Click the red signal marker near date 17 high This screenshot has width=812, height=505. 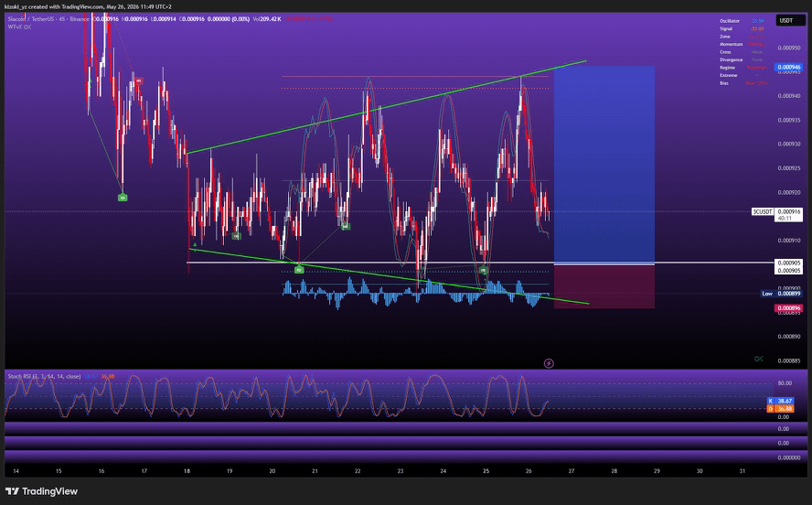[138, 81]
